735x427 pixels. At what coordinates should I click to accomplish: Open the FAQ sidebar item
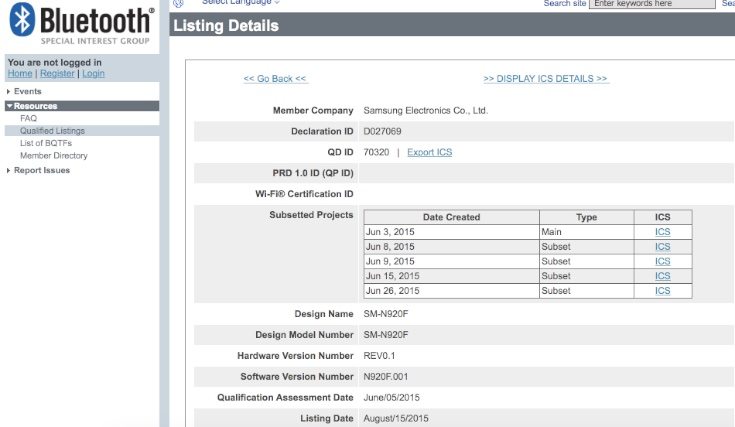(28, 118)
